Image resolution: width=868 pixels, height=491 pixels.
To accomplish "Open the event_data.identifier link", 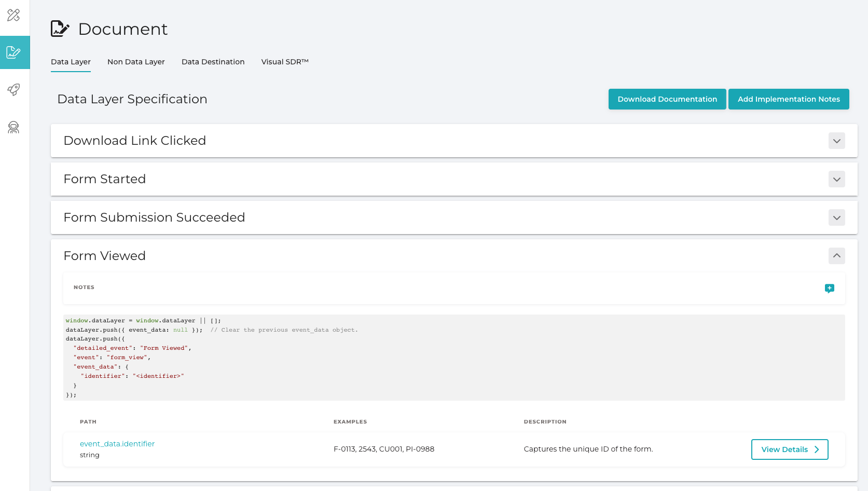I will pos(117,443).
